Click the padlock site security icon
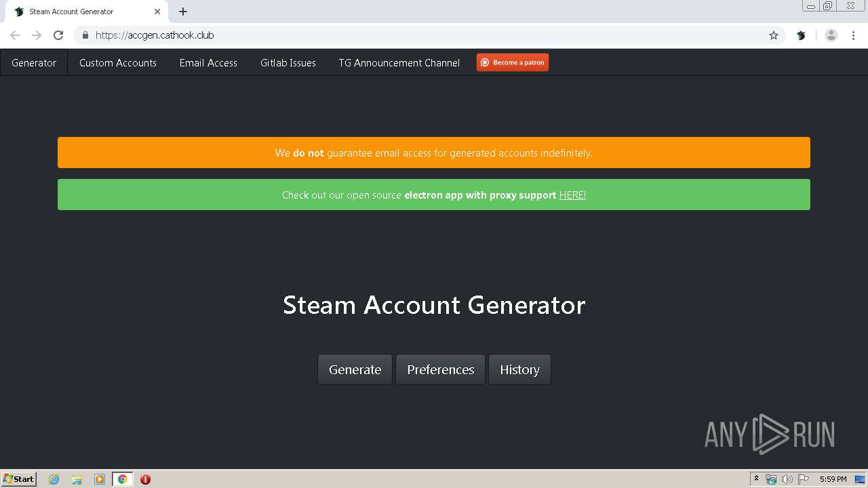This screenshot has width=868, height=488. tap(85, 35)
